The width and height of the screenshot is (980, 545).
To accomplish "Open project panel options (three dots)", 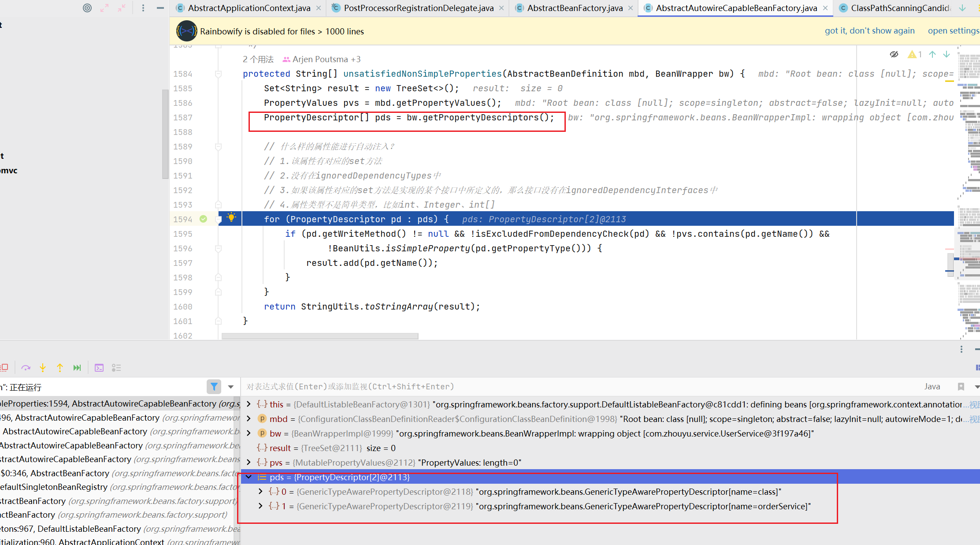I will pos(143,8).
